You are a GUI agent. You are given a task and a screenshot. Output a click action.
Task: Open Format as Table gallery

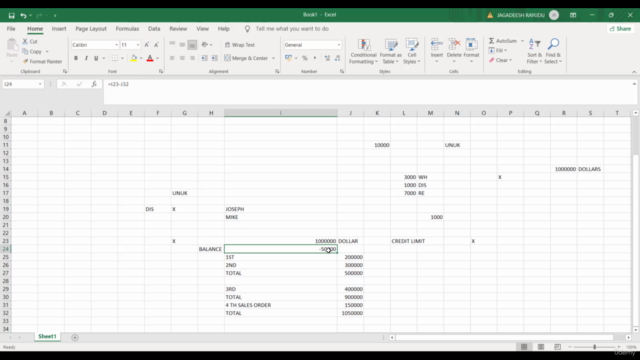pyautogui.click(x=391, y=51)
